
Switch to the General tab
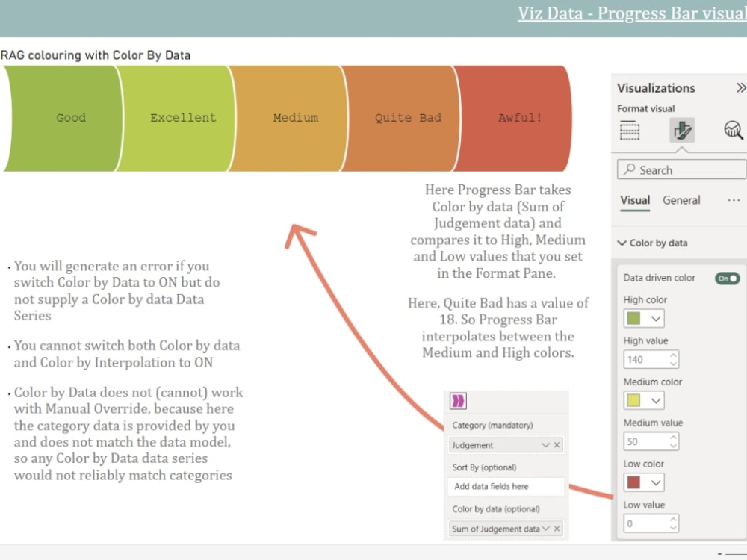coord(681,200)
